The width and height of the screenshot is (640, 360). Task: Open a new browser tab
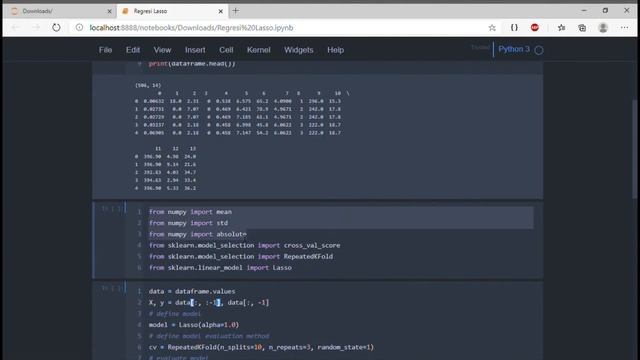pos(236,11)
